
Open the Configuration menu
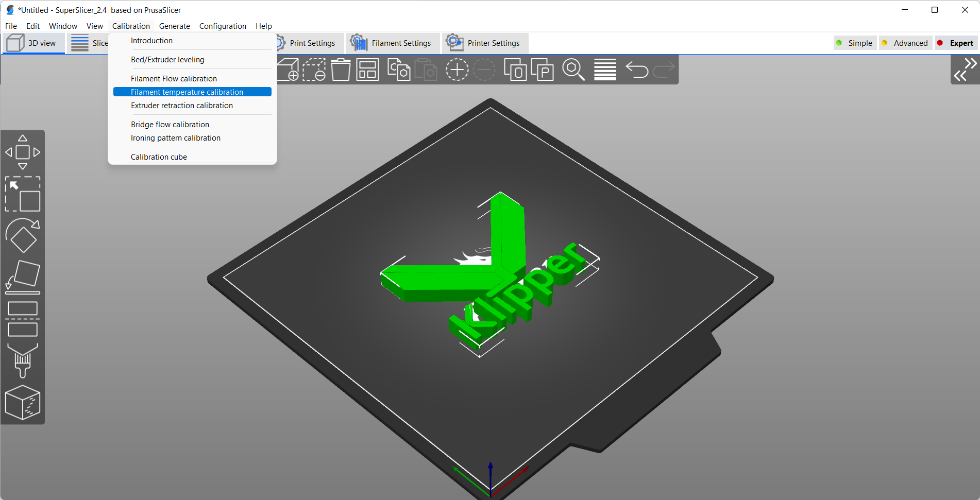click(x=223, y=26)
